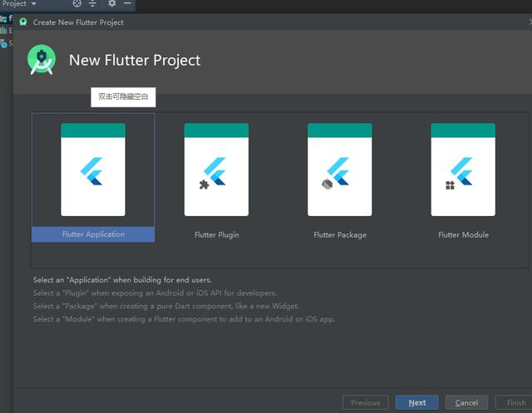Click the Create New Flutter Project title

pos(78,22)
